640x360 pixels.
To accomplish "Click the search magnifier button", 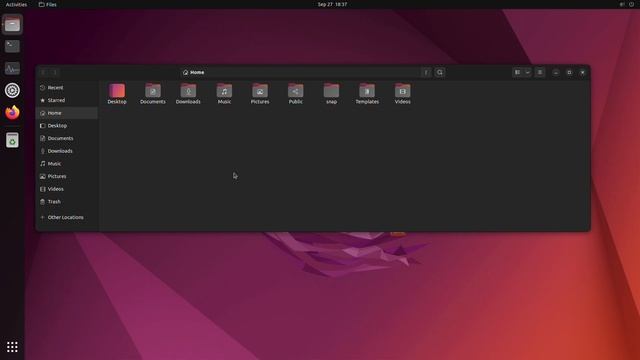I will 440,72.
